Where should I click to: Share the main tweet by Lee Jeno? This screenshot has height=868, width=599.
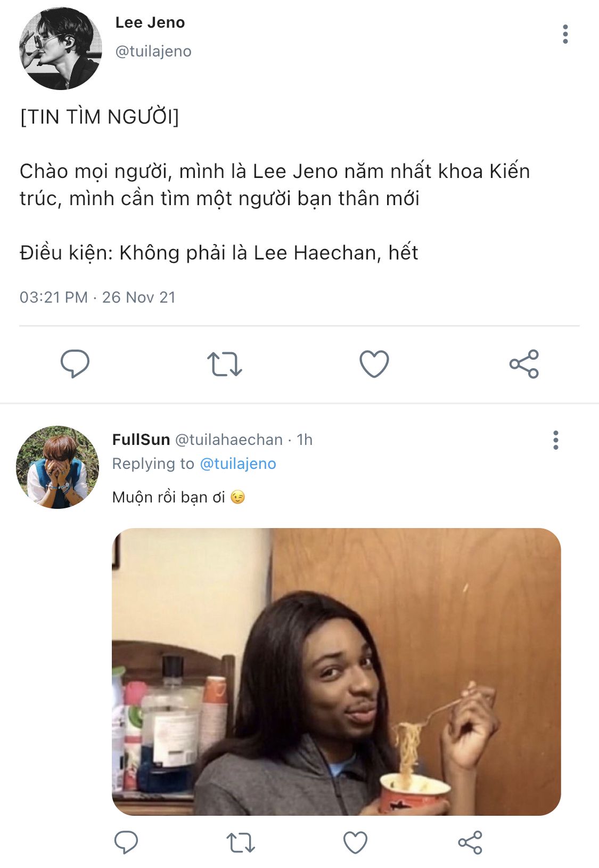pyautogui.click(x=524, y=364)
